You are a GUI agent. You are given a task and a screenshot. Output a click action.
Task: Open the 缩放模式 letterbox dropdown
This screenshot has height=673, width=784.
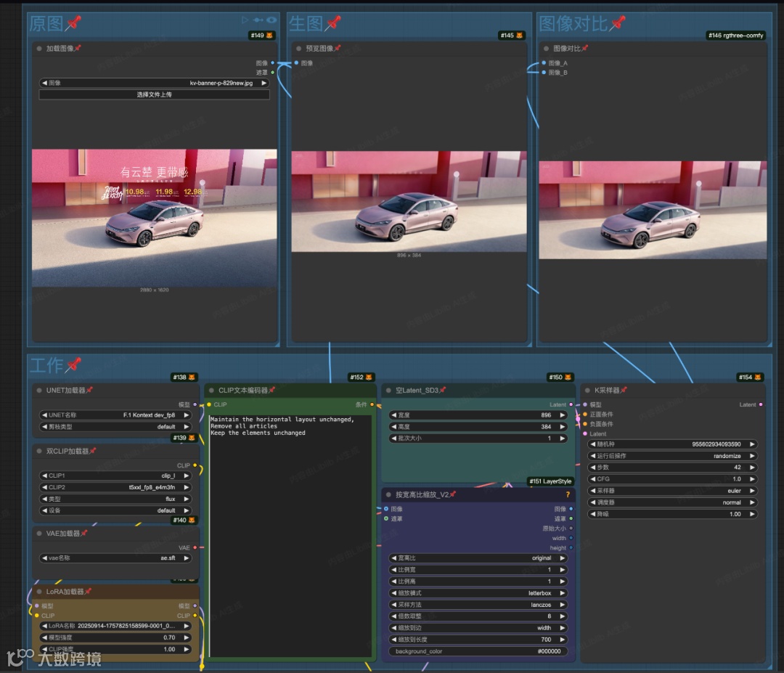point(478,593)
